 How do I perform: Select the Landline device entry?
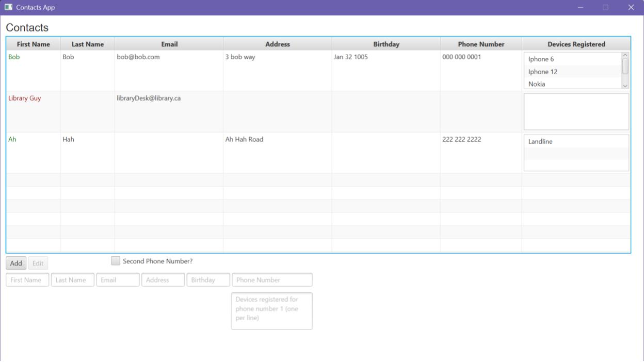540,142
